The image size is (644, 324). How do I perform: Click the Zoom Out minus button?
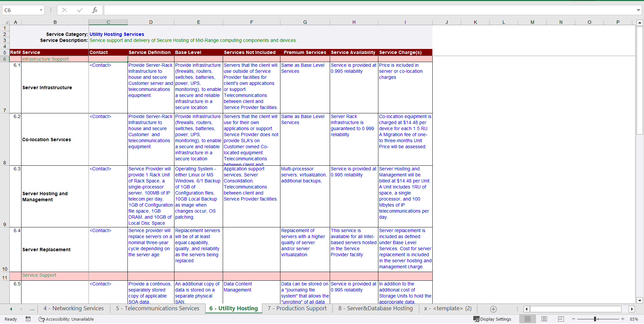pos(574,319)
